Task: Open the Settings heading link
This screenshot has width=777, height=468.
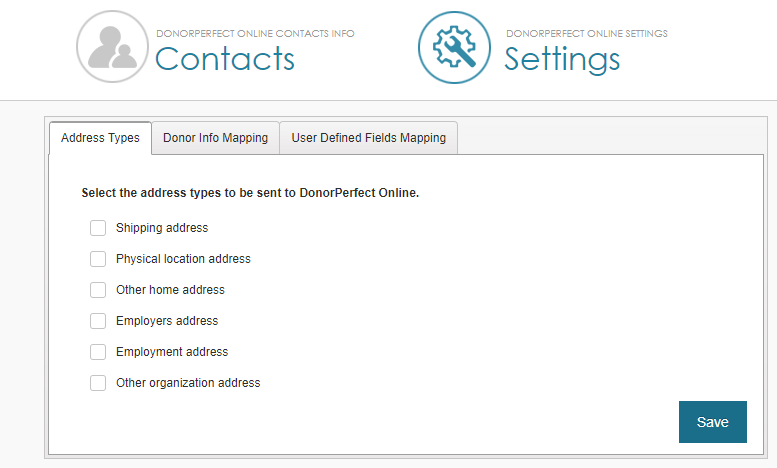Action: tap(562, 60)
